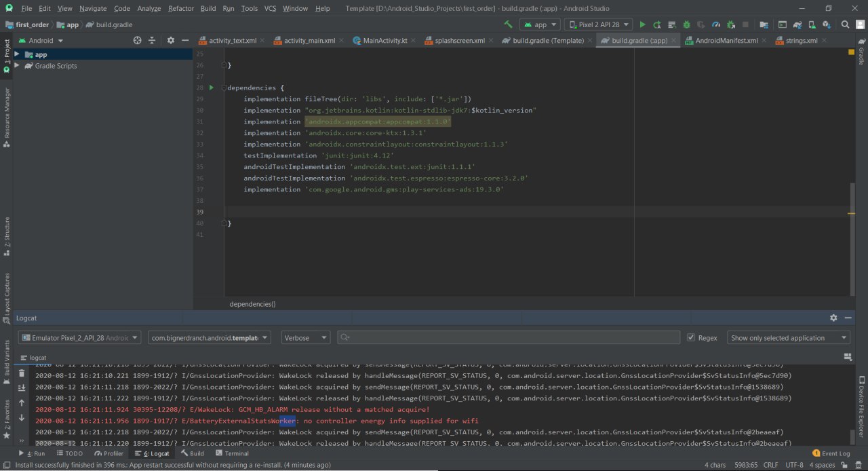Clear logcat with the trash icon
This screenshot has width=868, height=471.
(x=22, y=373)
